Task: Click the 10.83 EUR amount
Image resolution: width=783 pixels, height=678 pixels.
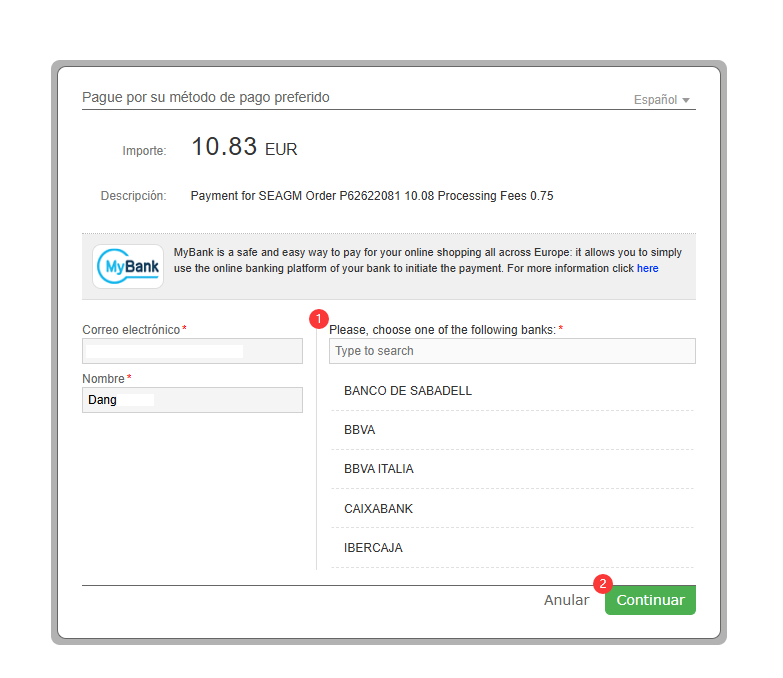Action: point(244,147)
